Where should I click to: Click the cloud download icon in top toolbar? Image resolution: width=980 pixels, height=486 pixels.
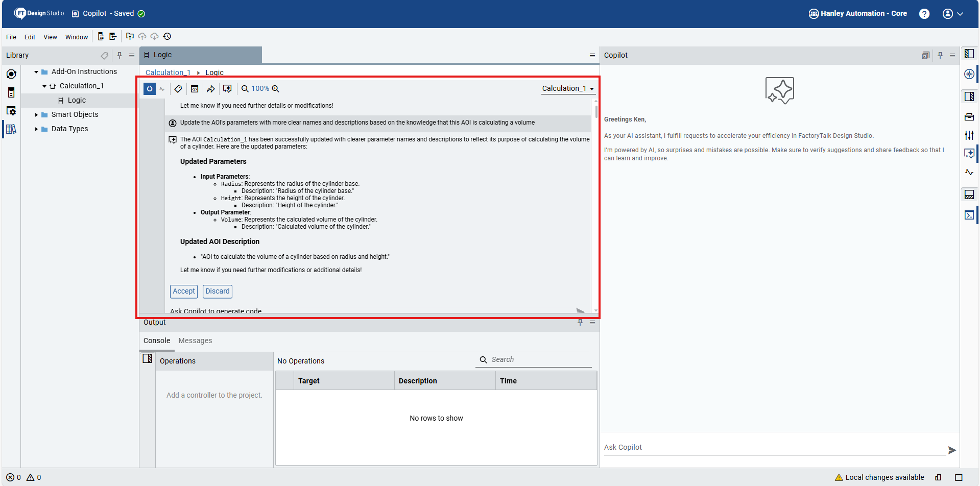point(154,36)
